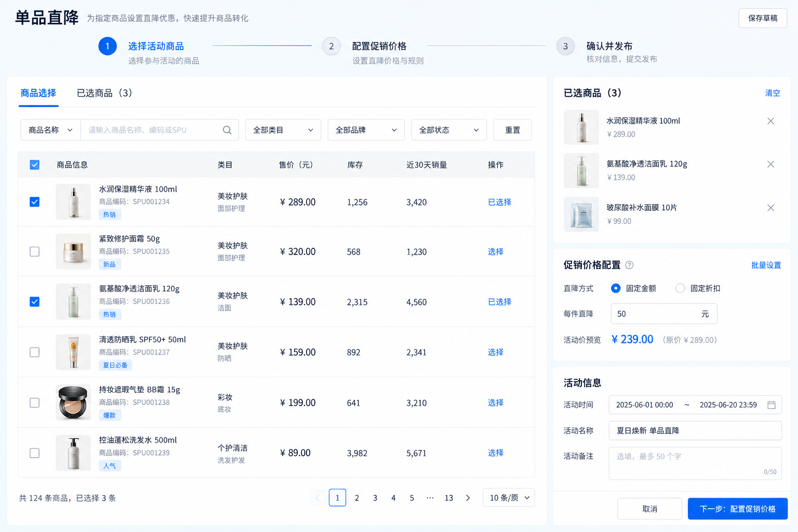The width and height of the screenshot is (798, 532).
Task: Go to next page arrow
Action: pyautogui.click(x=468, y=498)
